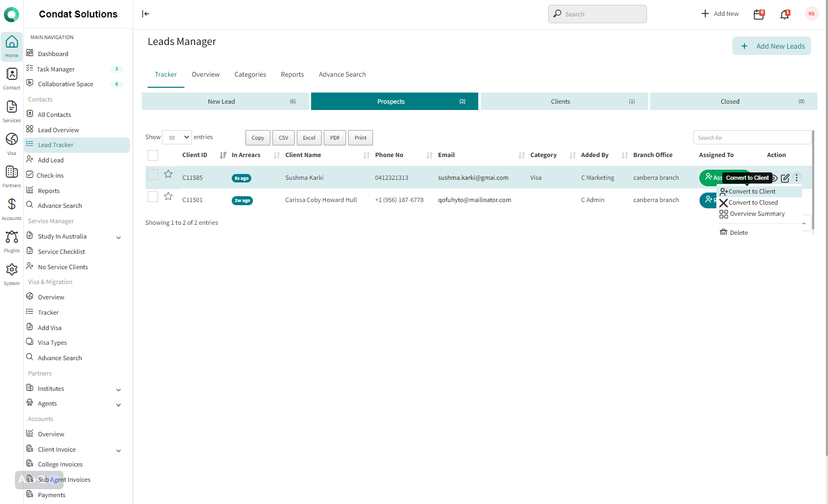The image size is (828, 504).
Task: Open the RS user avatar
Action: pyautogui.click(x=812, y=14)
